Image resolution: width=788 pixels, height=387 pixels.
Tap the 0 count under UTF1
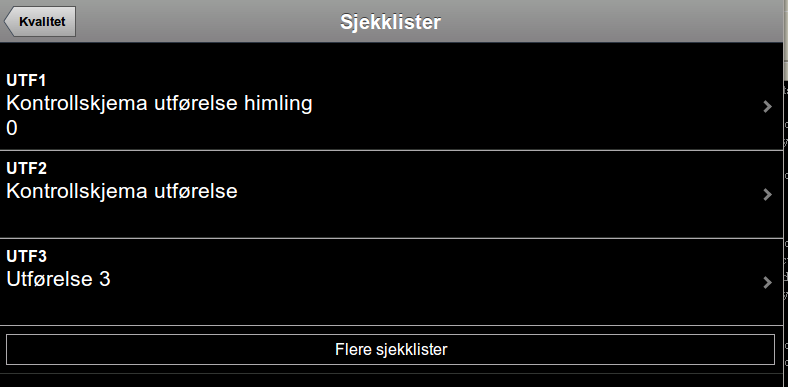(x=12, y=129)
